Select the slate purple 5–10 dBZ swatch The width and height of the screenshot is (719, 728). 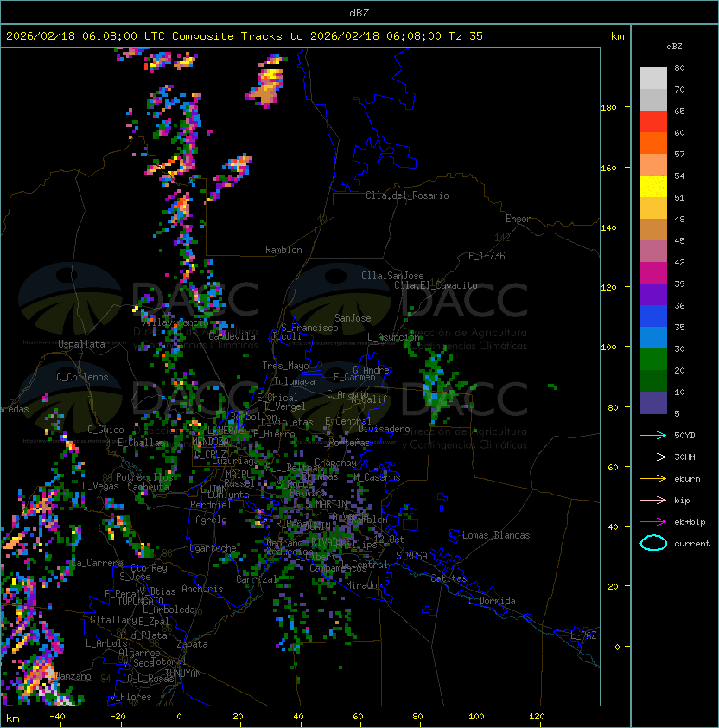click(x=653, y=403)
